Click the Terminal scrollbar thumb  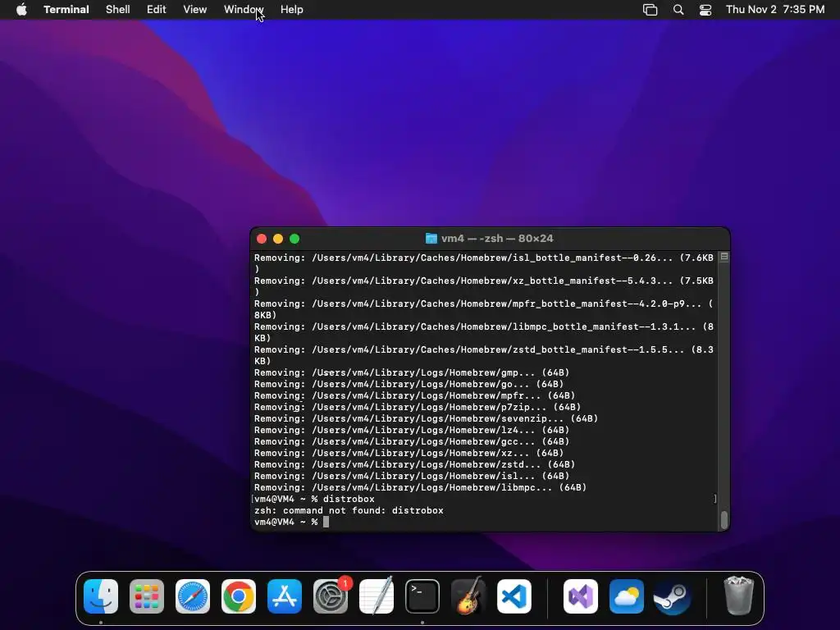pyautogui.click(x=724, y=519)
